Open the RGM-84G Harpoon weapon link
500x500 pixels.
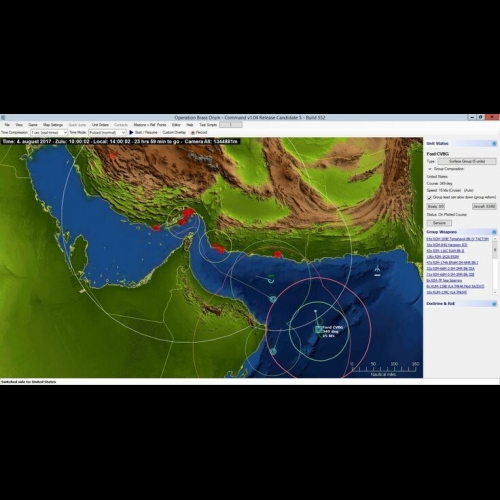coord(447,245)
